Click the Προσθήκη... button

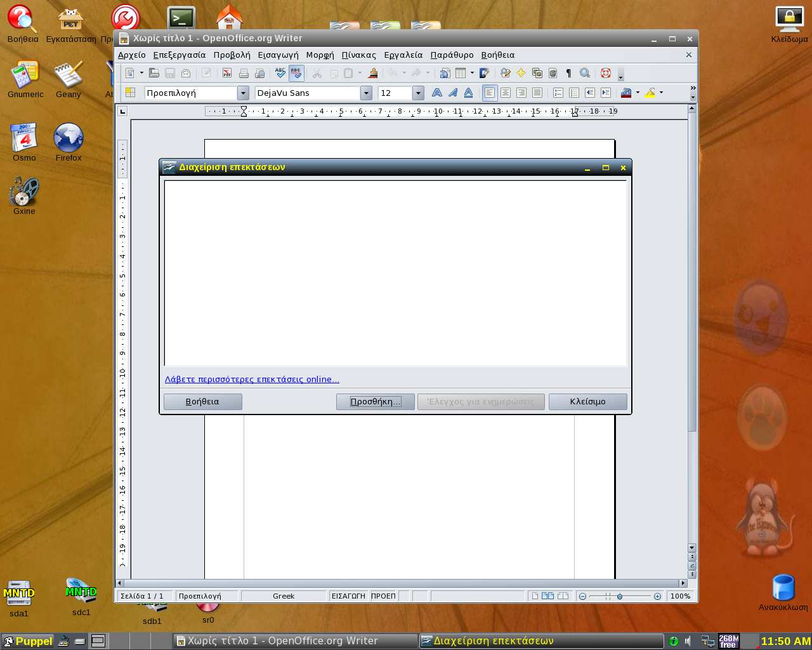(375, 402)
